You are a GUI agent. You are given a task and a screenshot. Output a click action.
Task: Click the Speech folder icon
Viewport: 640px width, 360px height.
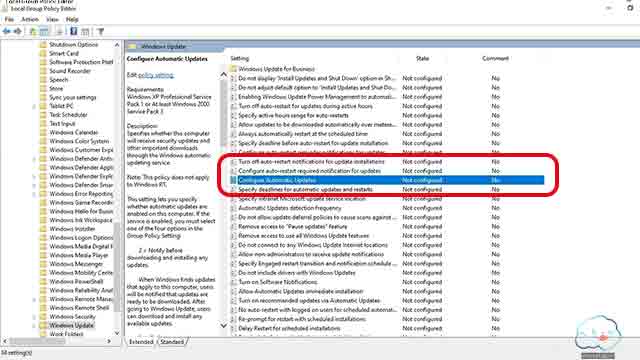[43, 80]
